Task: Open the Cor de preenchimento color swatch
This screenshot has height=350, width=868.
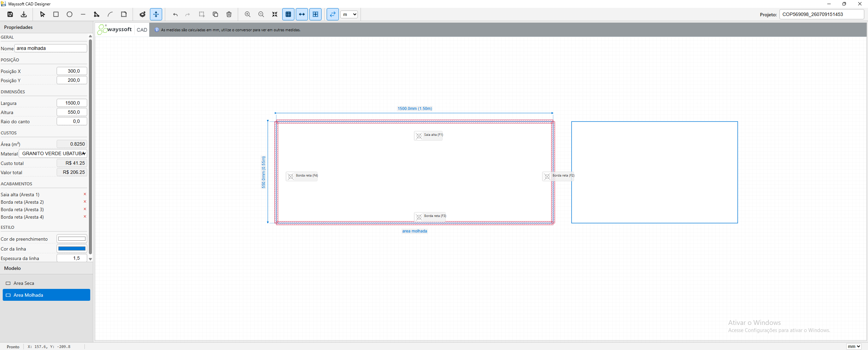Action: click(72, 239)
